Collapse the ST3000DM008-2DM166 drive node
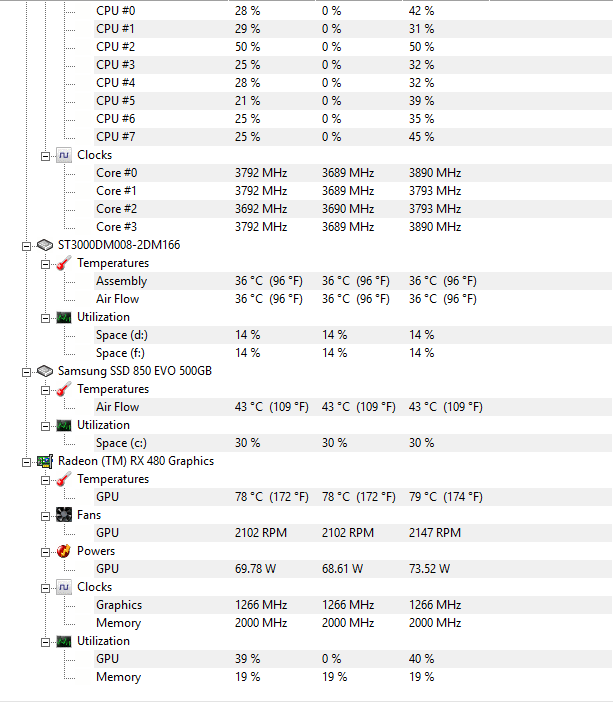Image resolution: width=613 pixels, height=703 pixels. tap(26, 246)
